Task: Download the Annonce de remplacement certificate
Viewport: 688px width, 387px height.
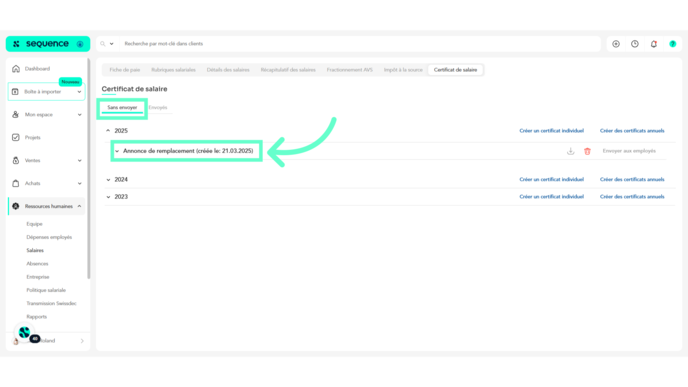Action: [570, 151]
